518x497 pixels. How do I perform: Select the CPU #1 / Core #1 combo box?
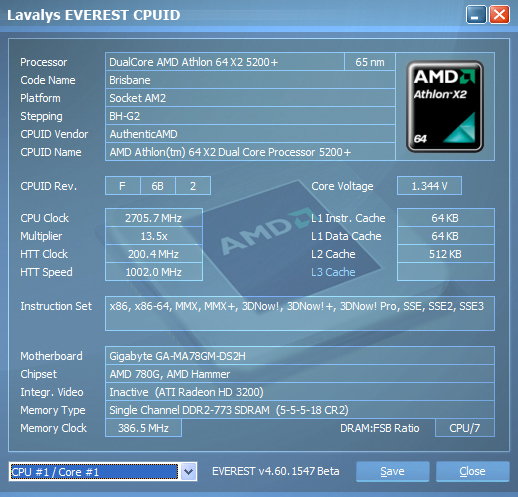[x=103, y=472]
